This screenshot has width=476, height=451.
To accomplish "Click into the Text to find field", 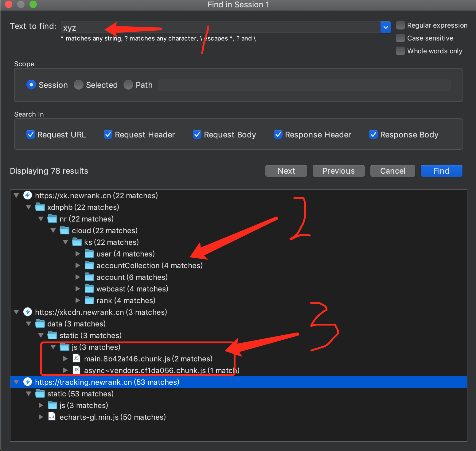I will 220,27.
